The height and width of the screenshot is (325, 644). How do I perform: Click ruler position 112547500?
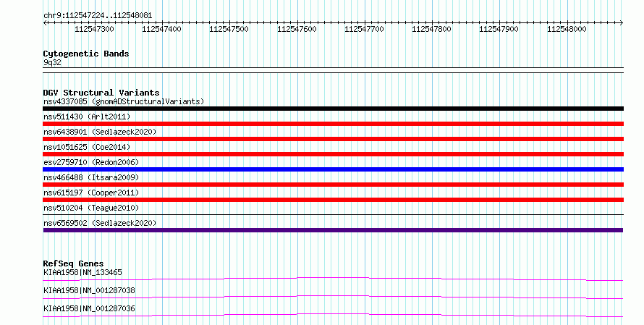(229, 29)
